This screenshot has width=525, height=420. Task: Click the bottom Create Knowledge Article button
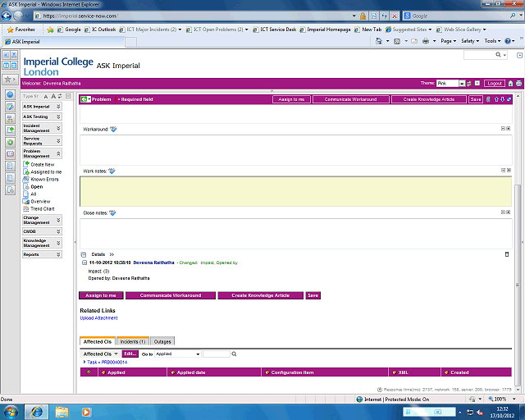[260, 295]
